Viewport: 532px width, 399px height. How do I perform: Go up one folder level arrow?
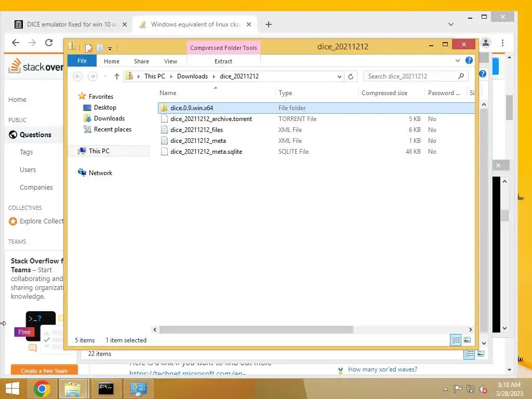pos(117,76)
